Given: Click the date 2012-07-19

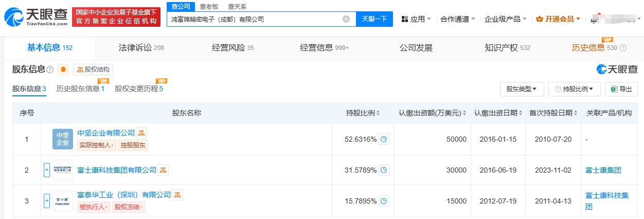Looking at the screenshot, I should point(497,201).
